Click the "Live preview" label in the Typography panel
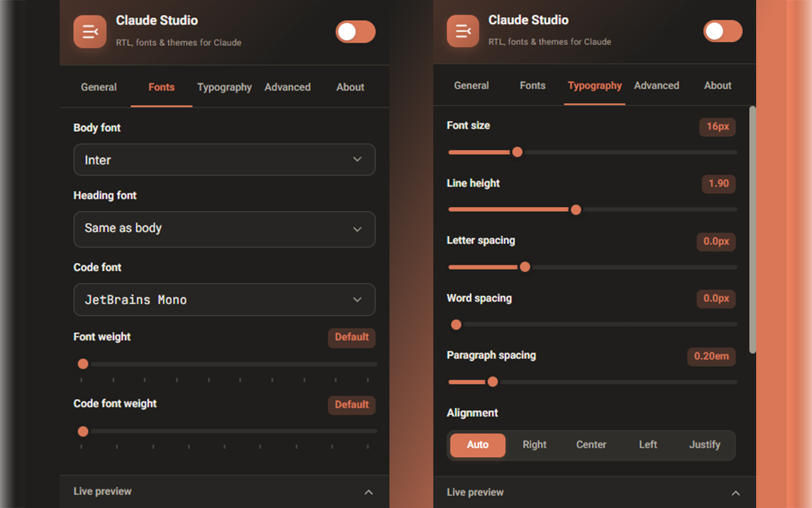This screenshot has height=508, width=812. [x=475, y=493]
